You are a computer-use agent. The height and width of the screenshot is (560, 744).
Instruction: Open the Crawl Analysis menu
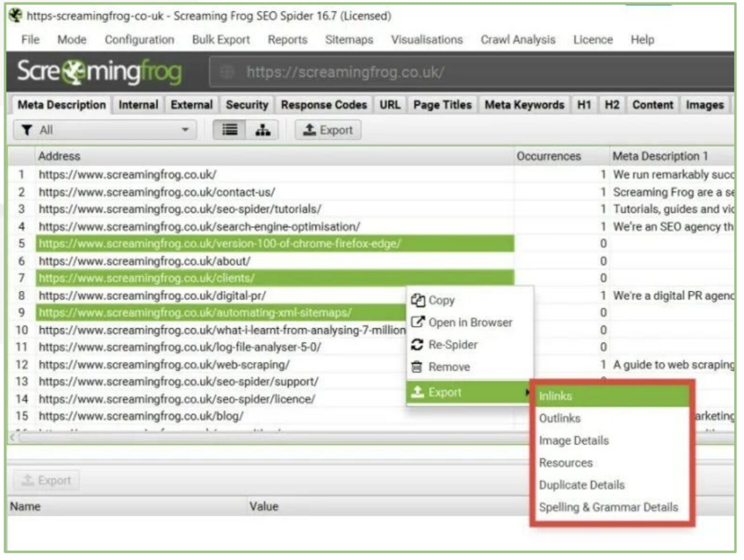(518, 40)
